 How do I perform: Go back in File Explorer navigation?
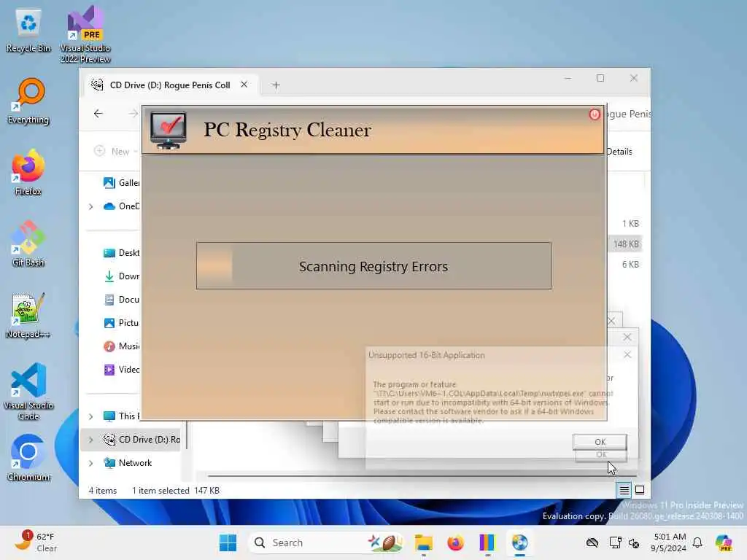pos(98,113)
